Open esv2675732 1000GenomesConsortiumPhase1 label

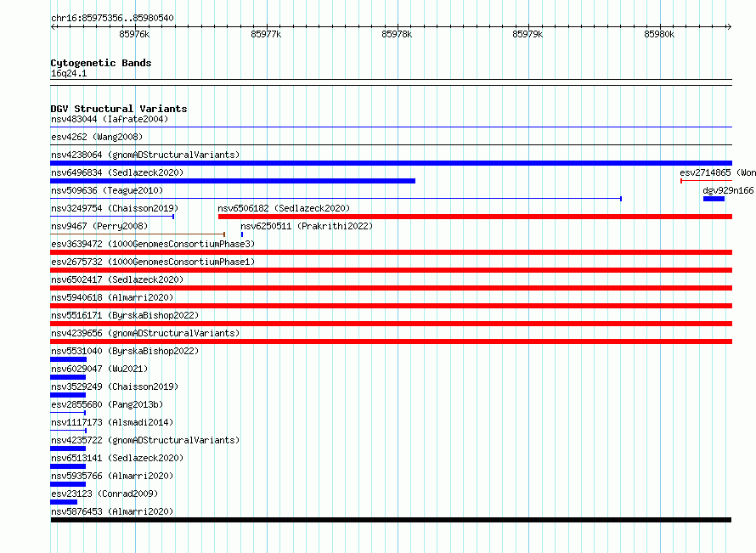tap(153, 262)
